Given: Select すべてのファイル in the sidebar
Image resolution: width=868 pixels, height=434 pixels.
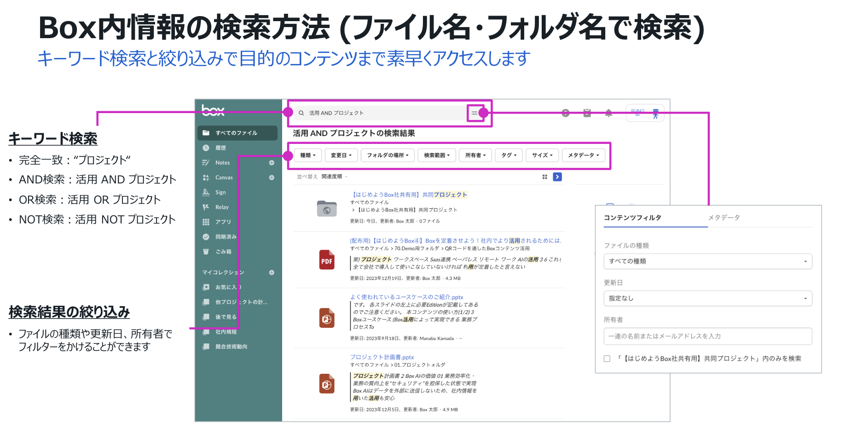Looking at the screenshot, I should click(237, 133).
